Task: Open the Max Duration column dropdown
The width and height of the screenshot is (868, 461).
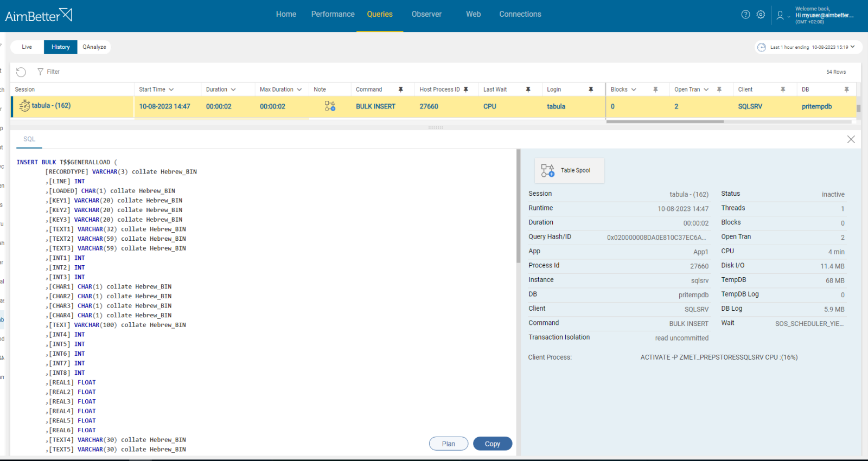Action: [299, 89]
